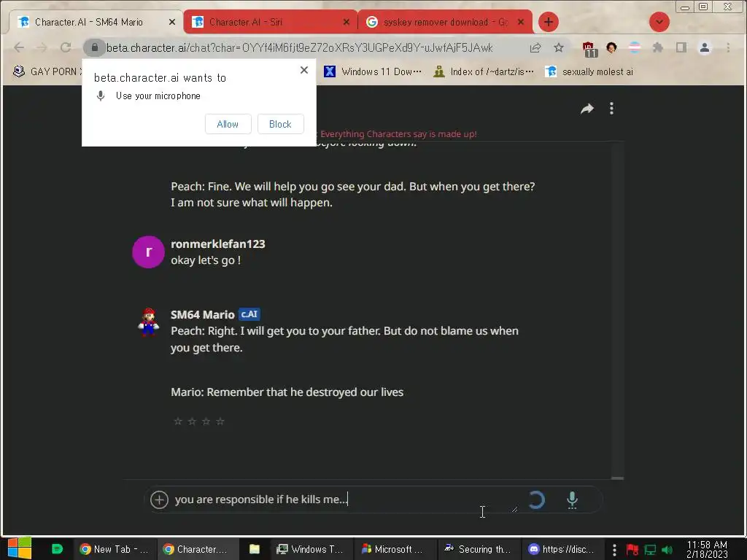Open the tab search dropdown

click(x=659, y=22)
